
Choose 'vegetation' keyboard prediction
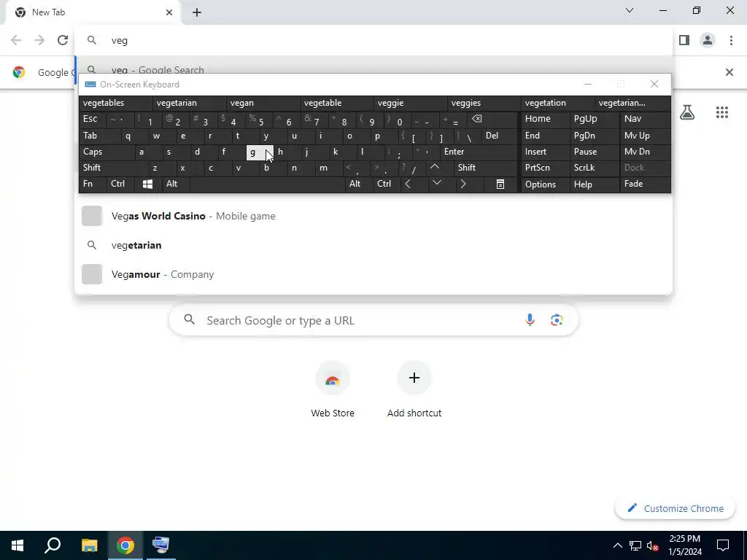pyautogui.click(x=557, y=103)
